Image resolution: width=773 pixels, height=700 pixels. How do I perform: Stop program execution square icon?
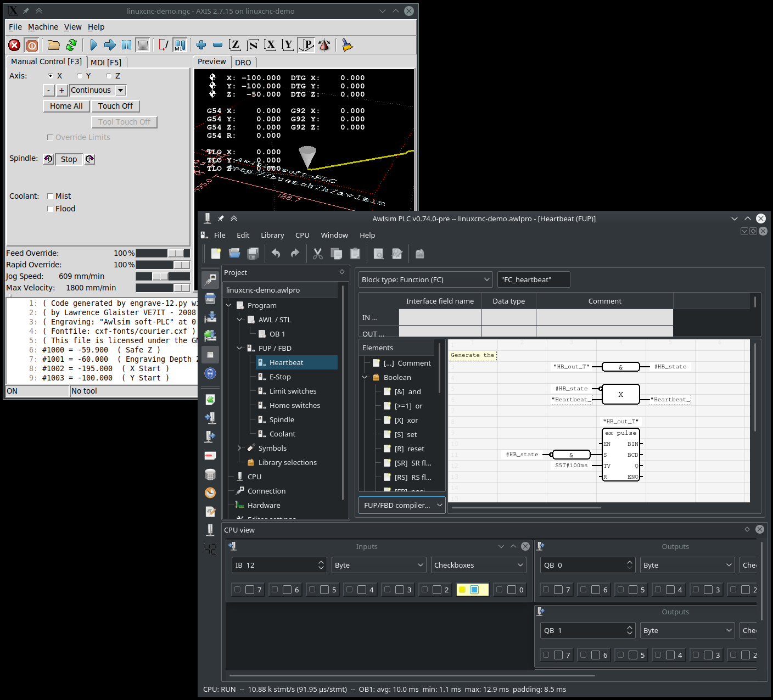(143, 45)
